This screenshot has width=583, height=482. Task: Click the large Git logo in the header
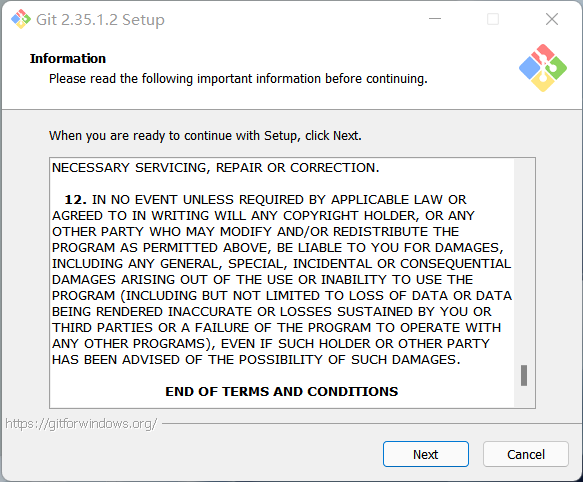tap(543, 68)
